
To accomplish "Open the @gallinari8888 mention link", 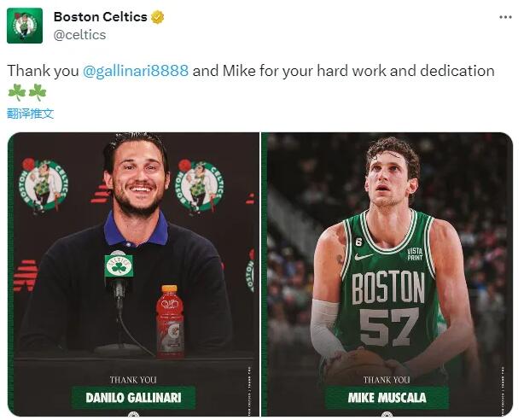I will (136, 71).
